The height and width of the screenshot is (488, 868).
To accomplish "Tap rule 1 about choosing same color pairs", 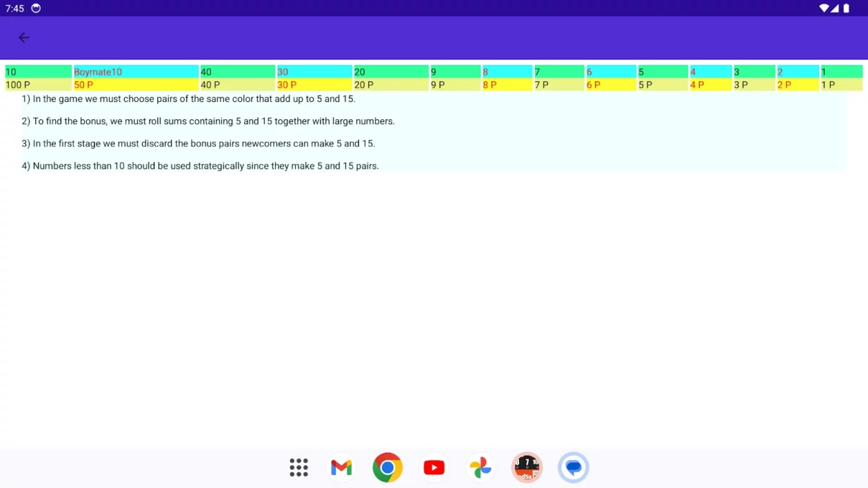I will click(189, 99).
